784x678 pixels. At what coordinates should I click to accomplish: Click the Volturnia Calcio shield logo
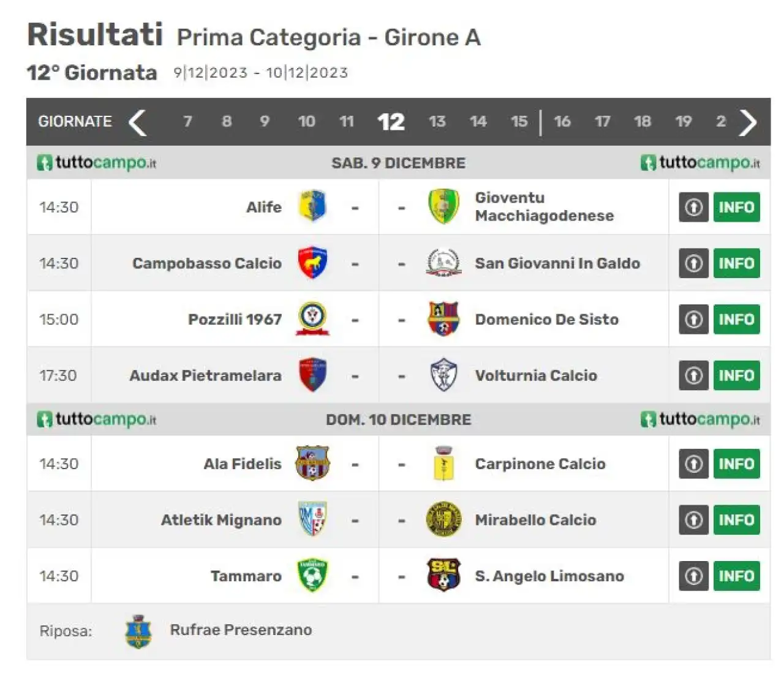(x=443, y=375)
